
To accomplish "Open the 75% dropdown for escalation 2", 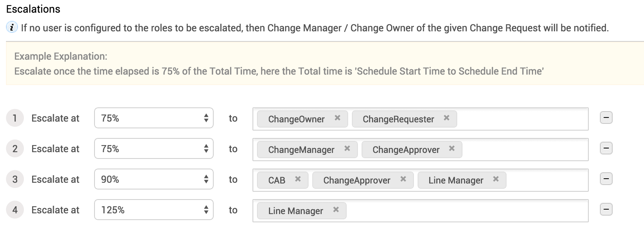I will click(x=154, y=149).
